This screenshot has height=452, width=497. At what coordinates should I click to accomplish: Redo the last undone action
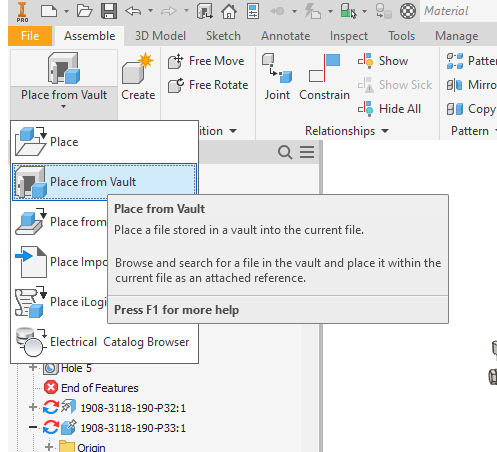point(169,11)
